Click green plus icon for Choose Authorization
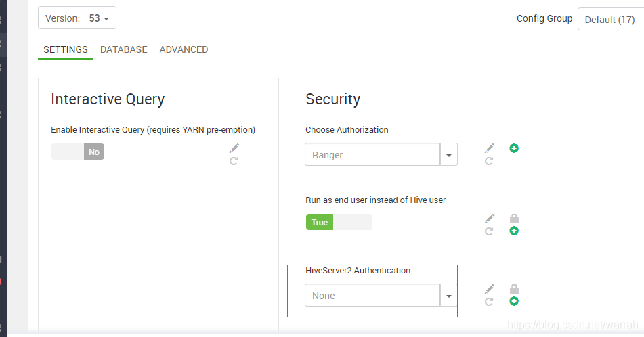Screen dimensions: 644x337 coord(514,148)
